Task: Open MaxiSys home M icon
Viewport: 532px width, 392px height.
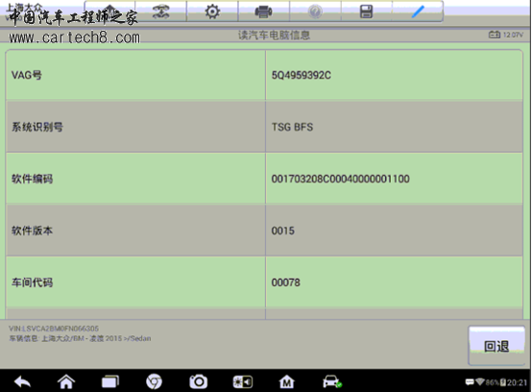Action: point(287,382)
